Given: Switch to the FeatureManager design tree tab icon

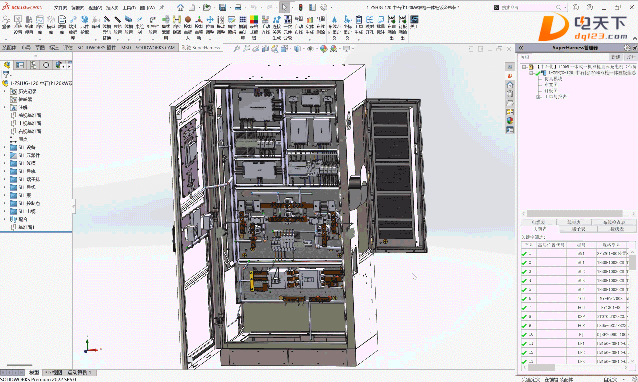Looking at the screenshot, I should pos(7,65).
